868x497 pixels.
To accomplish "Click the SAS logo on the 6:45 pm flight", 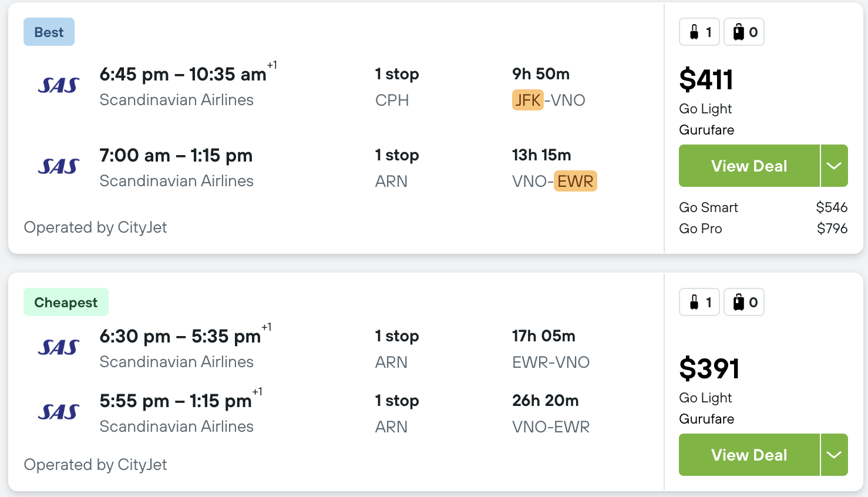I will (58, 86).
